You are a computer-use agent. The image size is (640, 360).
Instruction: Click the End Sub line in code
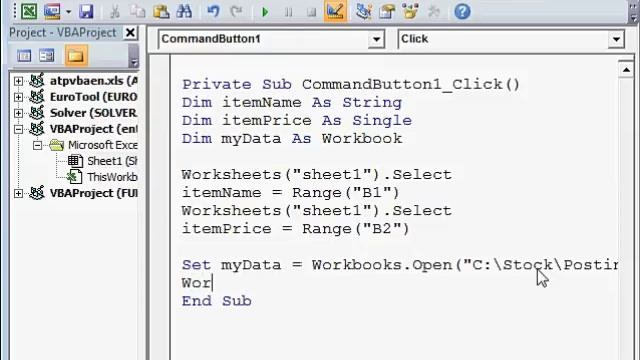[217, 301]
